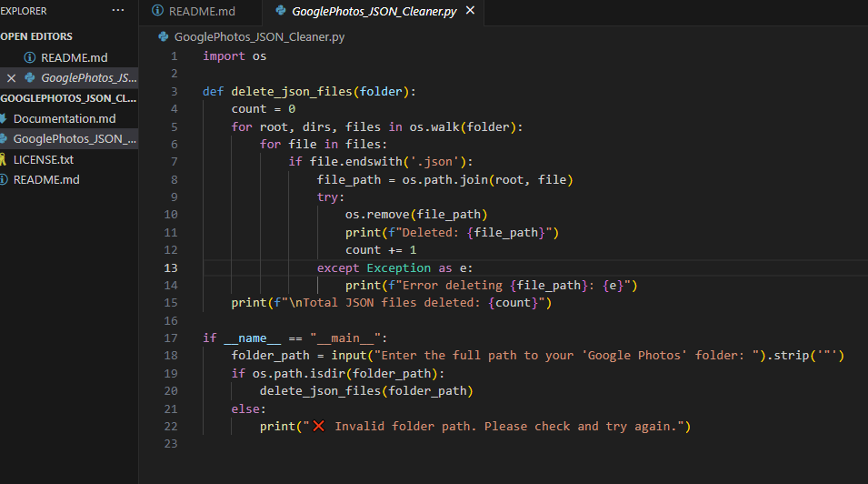
Task: Open GooglePhotos_JSON_... file in the file tree
Action: [75, 139]
